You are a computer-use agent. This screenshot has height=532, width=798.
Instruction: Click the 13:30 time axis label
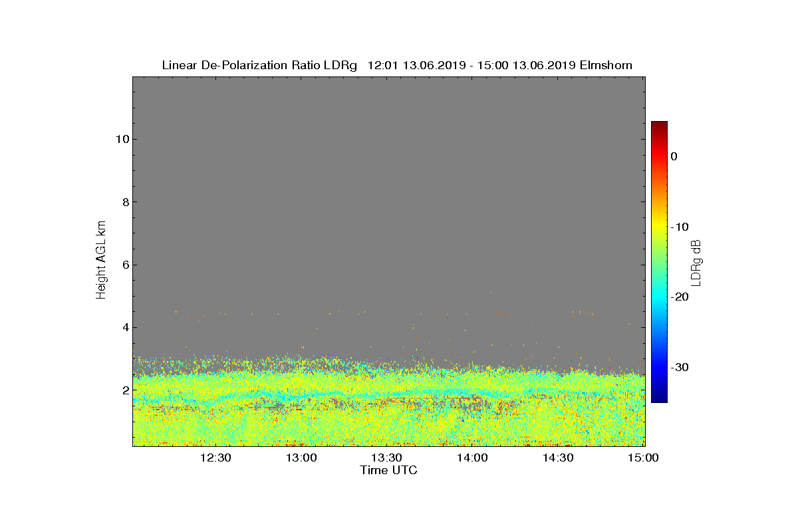pos(387,458)
